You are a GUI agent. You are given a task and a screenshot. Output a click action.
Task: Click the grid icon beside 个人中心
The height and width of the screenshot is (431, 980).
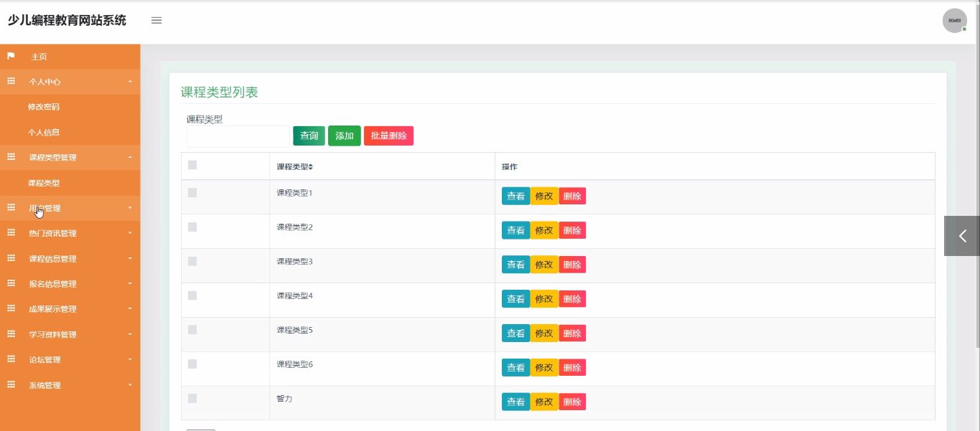[x=11, y=82]
